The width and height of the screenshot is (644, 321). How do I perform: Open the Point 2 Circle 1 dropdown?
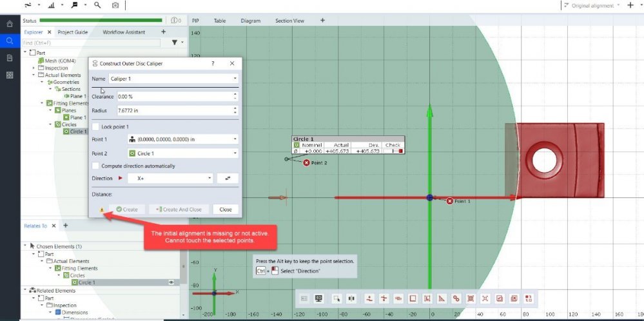pos(182,153)
